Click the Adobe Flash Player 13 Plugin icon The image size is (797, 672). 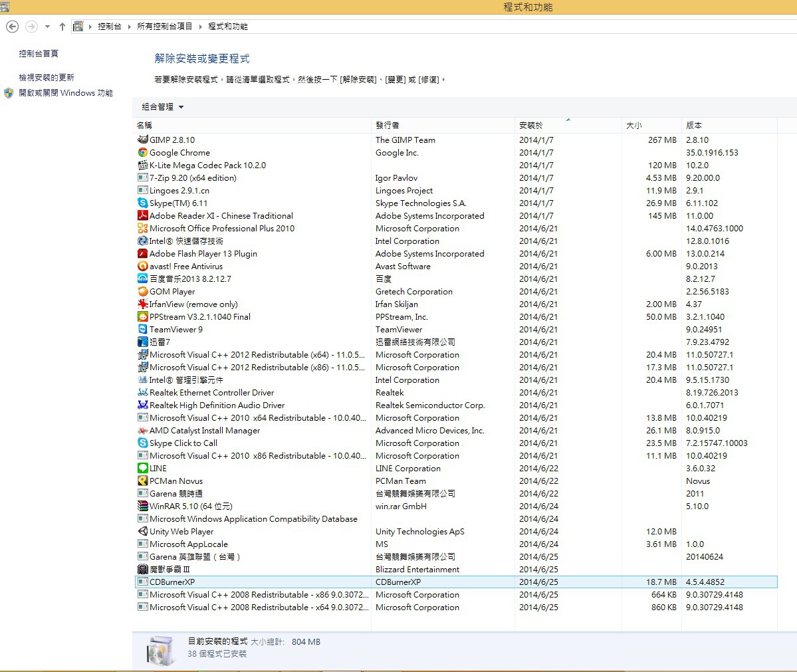click(x=143, y=253)
